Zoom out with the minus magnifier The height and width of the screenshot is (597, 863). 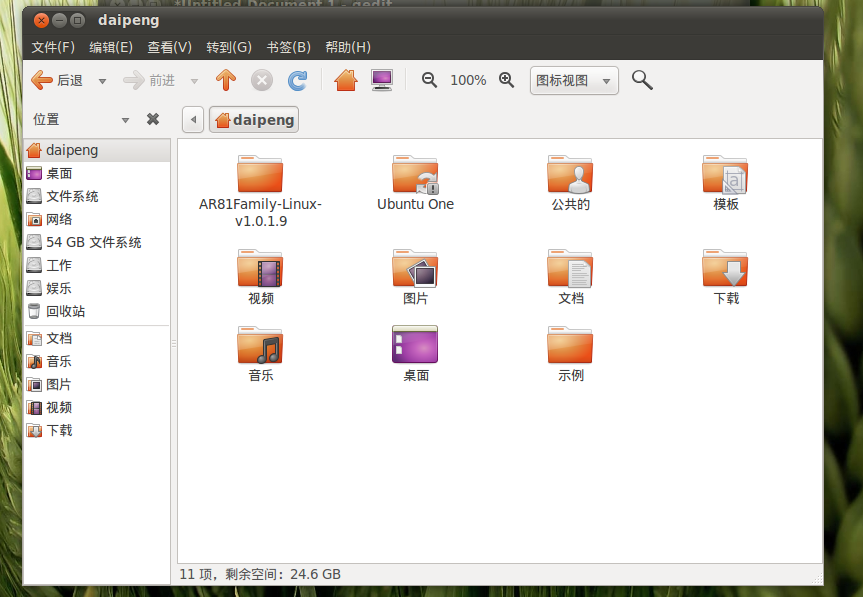click(429, 80)
